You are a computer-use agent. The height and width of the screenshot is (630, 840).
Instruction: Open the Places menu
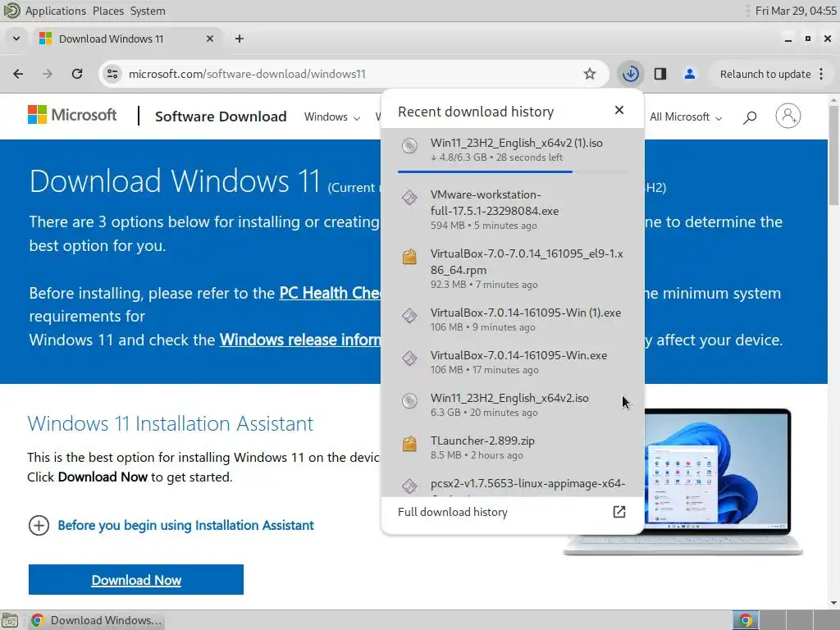click(108, 11)
